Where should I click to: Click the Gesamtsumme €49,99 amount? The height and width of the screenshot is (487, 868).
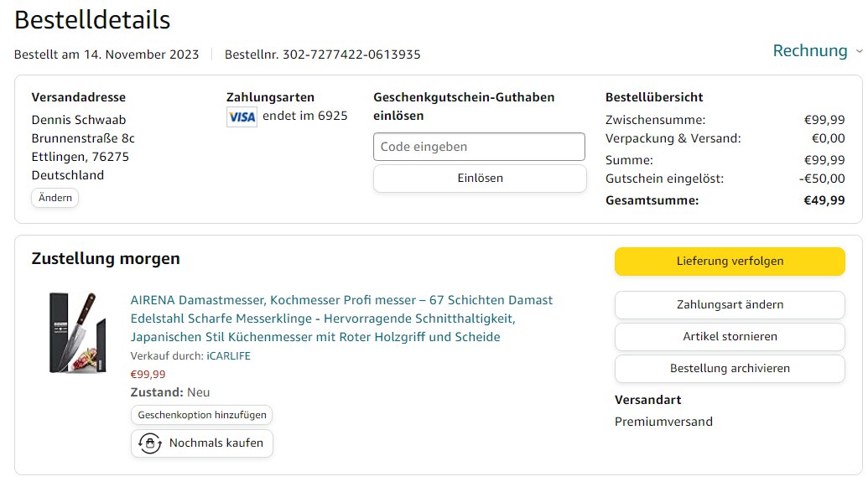(824, 200)
